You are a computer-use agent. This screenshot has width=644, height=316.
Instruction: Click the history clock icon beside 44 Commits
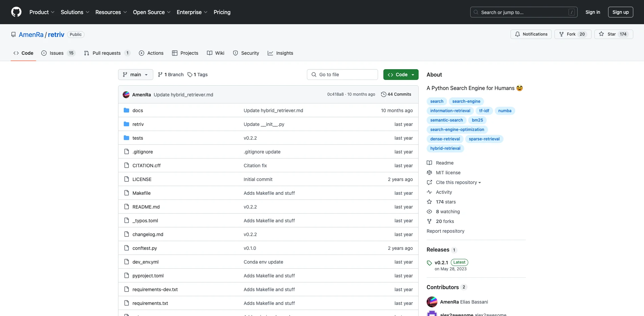(383, 94)
